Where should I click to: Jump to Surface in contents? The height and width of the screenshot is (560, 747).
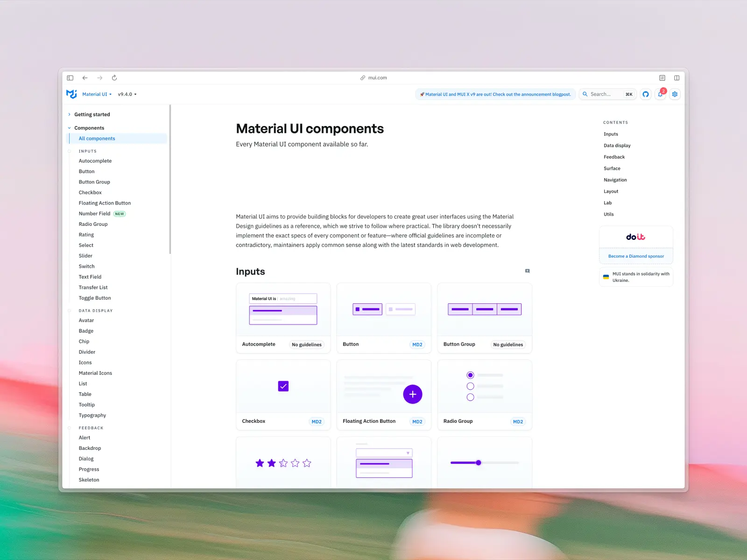612,168
